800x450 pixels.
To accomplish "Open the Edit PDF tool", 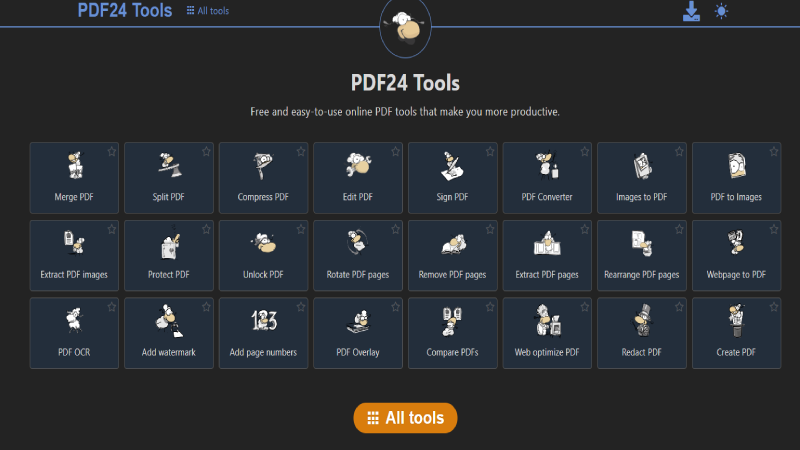I will [x=358, y=178].
